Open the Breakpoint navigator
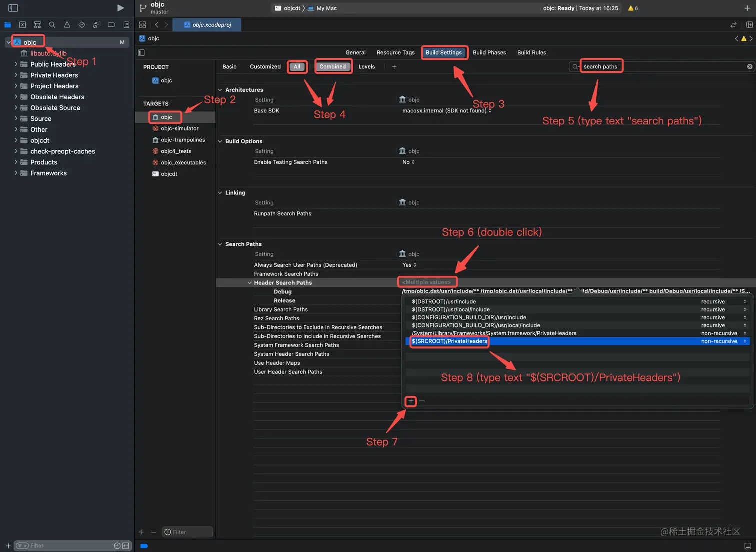This screenshot has height=552, width=756. tap(111, 25)
